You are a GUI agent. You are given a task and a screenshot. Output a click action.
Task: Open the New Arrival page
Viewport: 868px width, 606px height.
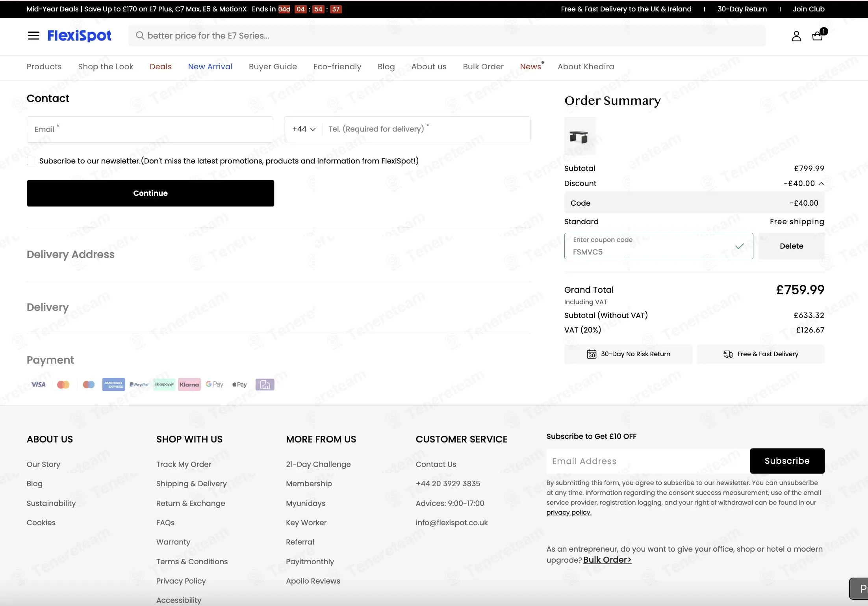tap(210, 67)
